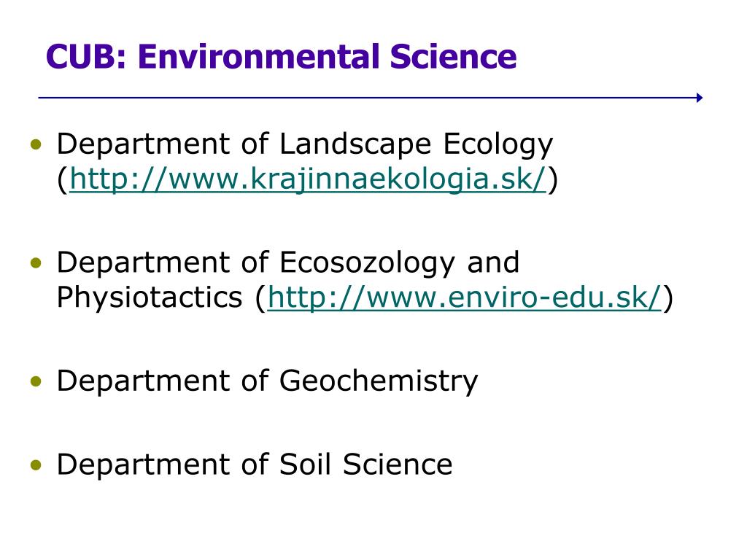The width and height of the screenshot is (747, 560).
Task: Select the bullet beside Department of Geochemistry
Action: point(36,381)
